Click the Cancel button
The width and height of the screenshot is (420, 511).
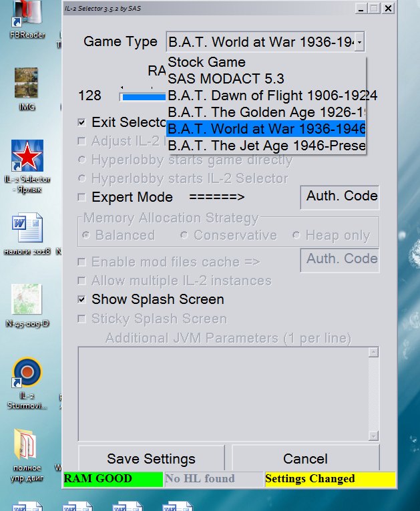(305, 458)
